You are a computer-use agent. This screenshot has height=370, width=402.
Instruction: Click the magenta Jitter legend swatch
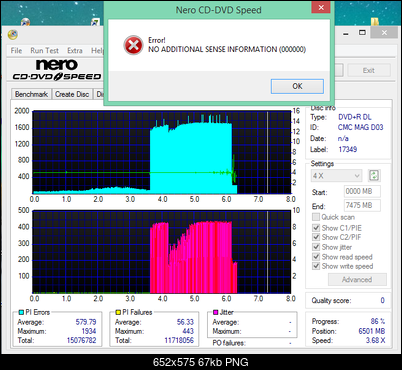215,312
